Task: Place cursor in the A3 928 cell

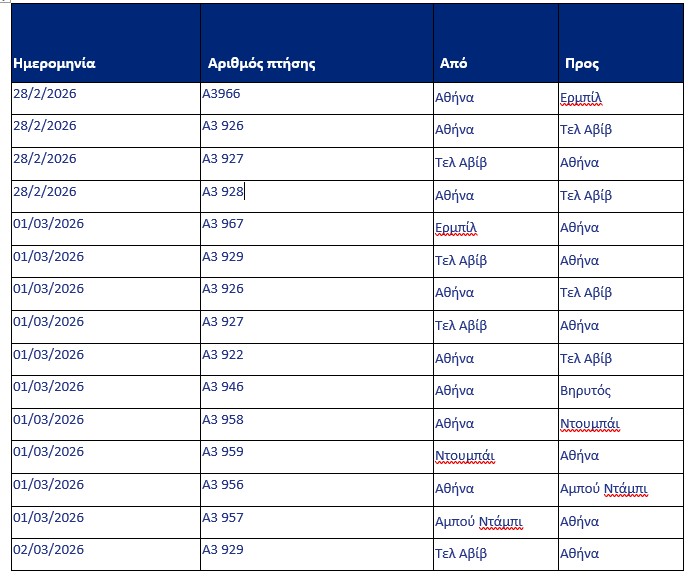Action: tap(317, 196)
